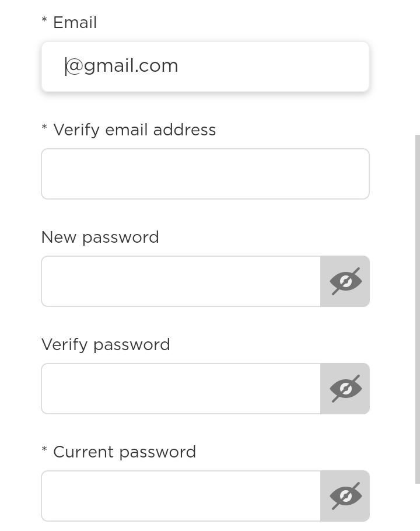Reveal the Current password with eye icon

pos(345,496)
